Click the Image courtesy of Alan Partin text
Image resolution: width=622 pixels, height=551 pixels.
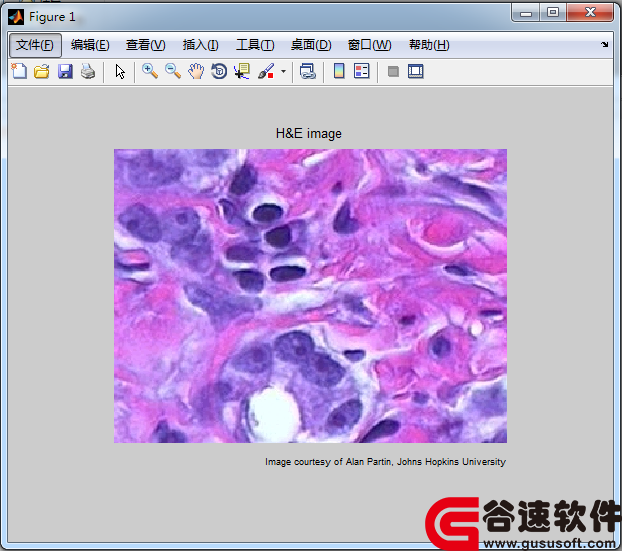(385, 462)
